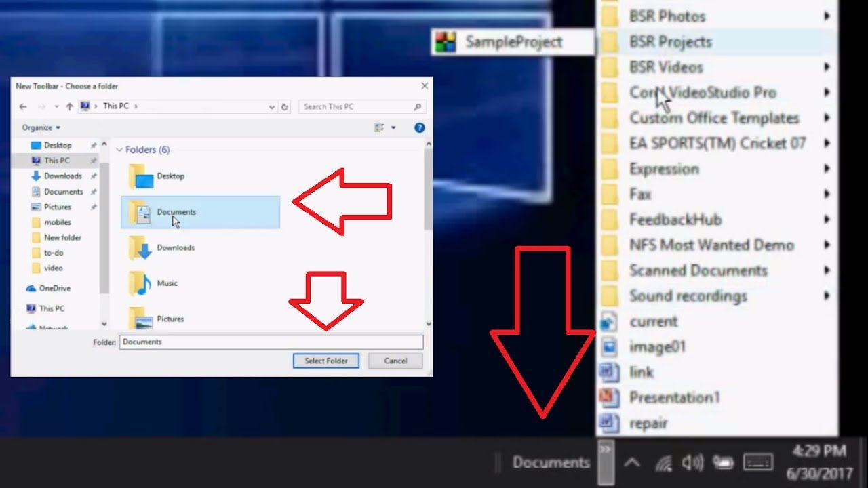The width and height of the screenshot is (868, 488).
Task: Open BSR Projects menu entry
Action: click(716, 42)
